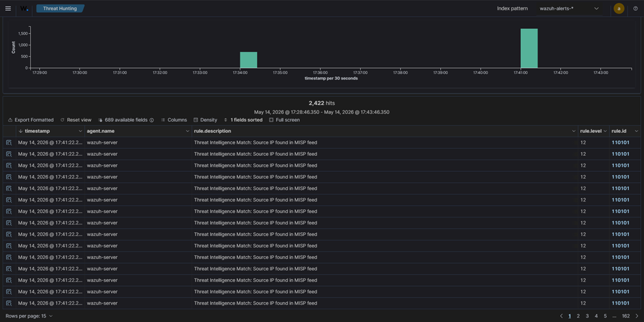Click the timestamp column header label
Viewport: 644px width, 322px height.
37,131
